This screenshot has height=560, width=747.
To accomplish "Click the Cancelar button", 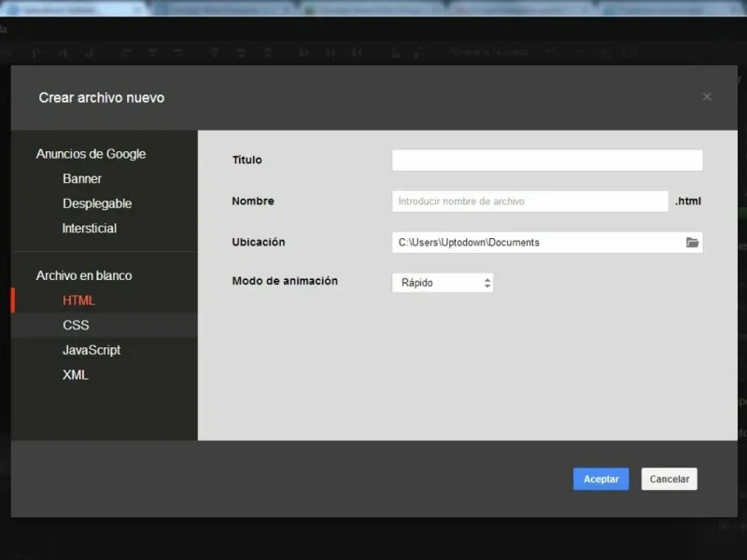I will pyautogui.click(x=669, y=479).
